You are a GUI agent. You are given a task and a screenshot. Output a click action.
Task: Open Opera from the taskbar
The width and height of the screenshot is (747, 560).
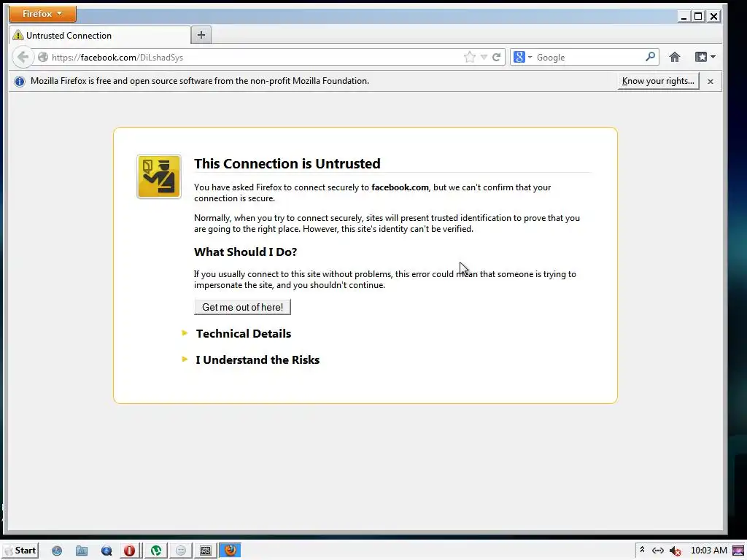click(x=129, y=551)
